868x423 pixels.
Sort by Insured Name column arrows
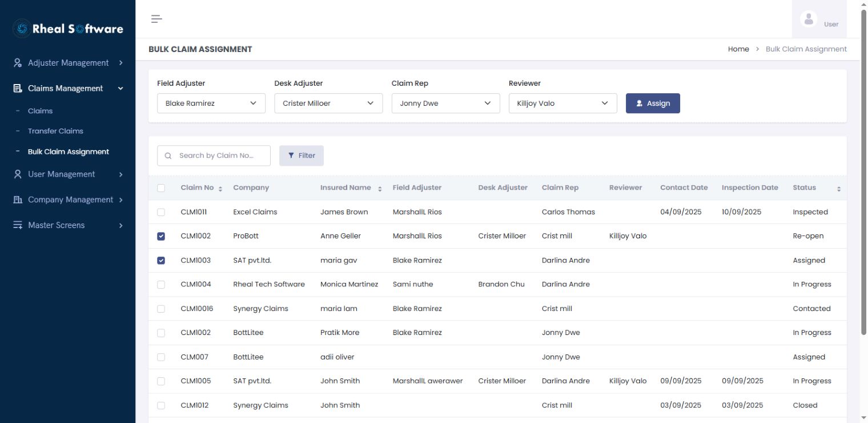click(x=380, y=189)
